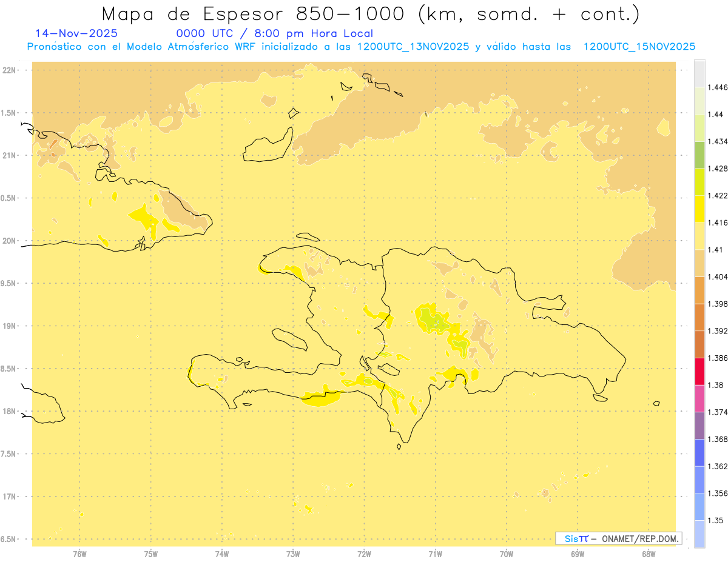728x562 pixels.
Task: Click the 1.416 colorbar value
Action: [x=717, y=222]
